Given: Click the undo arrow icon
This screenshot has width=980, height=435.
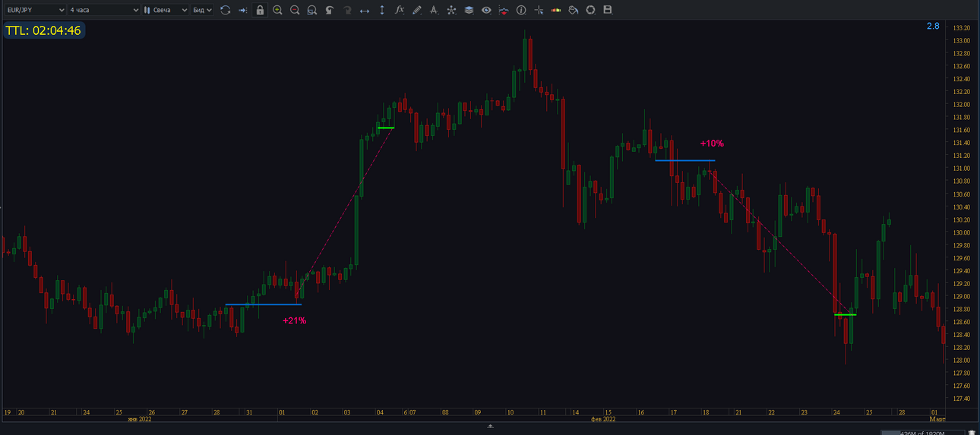Looking at the screenshot, I should coord(329,10).
